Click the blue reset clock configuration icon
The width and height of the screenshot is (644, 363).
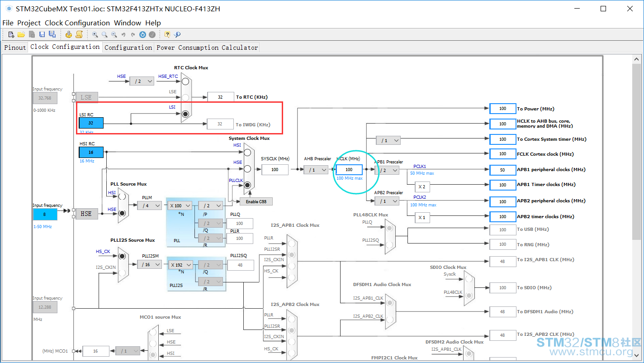pos(142,34)
